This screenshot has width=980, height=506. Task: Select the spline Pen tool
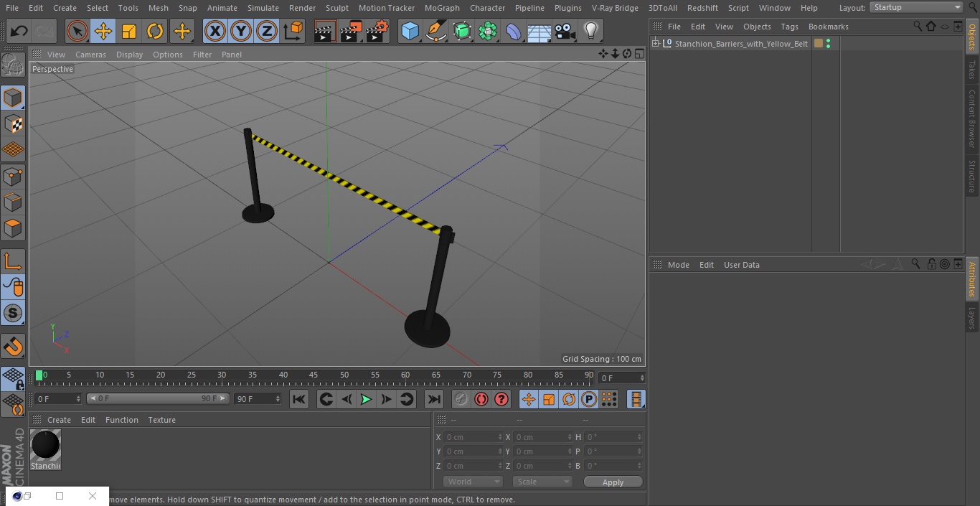click(435, 32)
